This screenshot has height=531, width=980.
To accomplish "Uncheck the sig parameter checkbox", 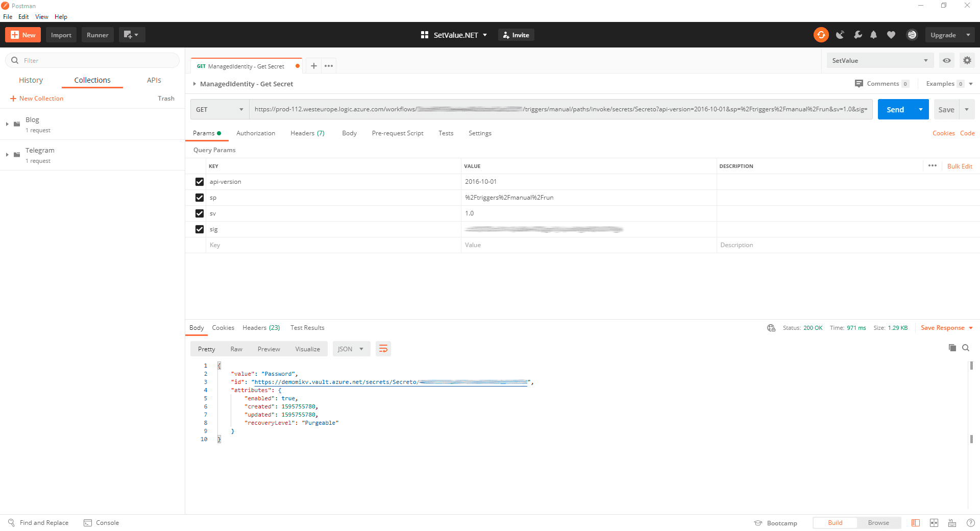I will coord(200,229).
